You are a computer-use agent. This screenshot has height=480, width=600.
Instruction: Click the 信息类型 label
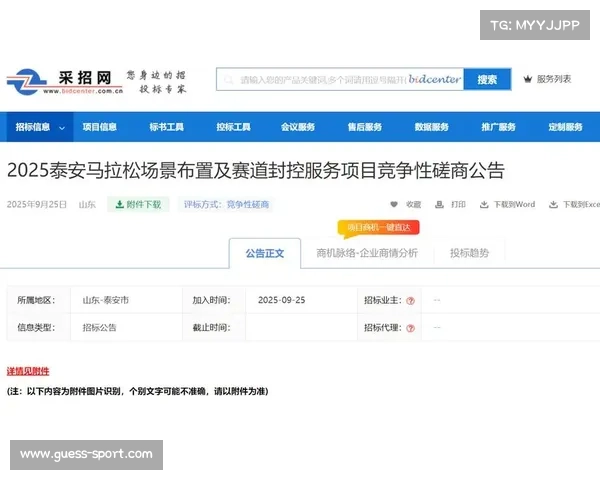(x=36, y=328)
